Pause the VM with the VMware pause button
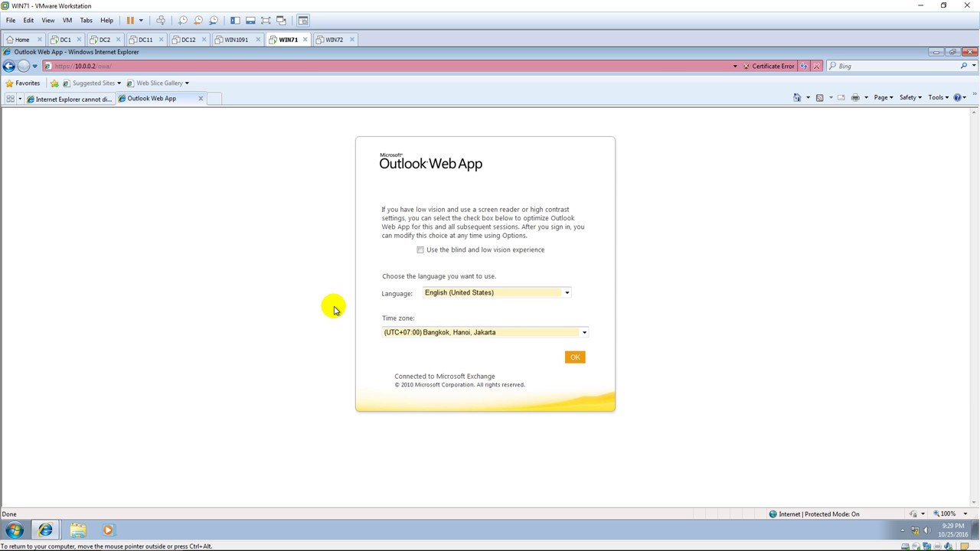This screenshot has width=980, height=551. click(x=130, y=20)
